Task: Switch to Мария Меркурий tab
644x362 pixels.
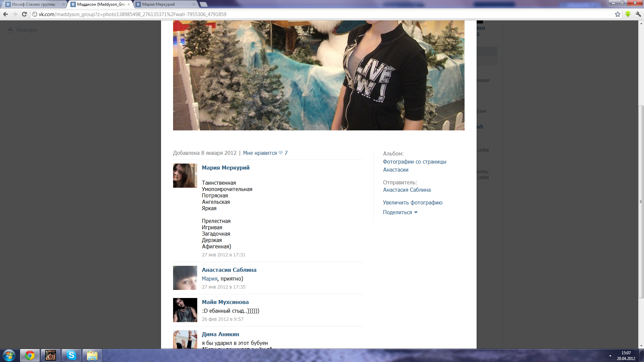Action: click(158, 4)
